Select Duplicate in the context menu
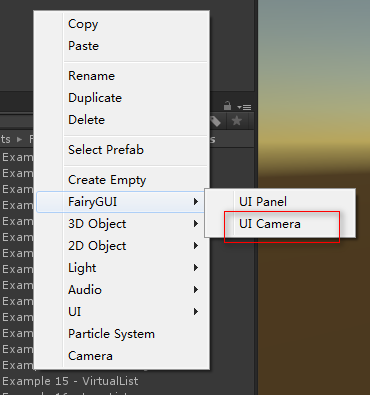 coord(122,98)
